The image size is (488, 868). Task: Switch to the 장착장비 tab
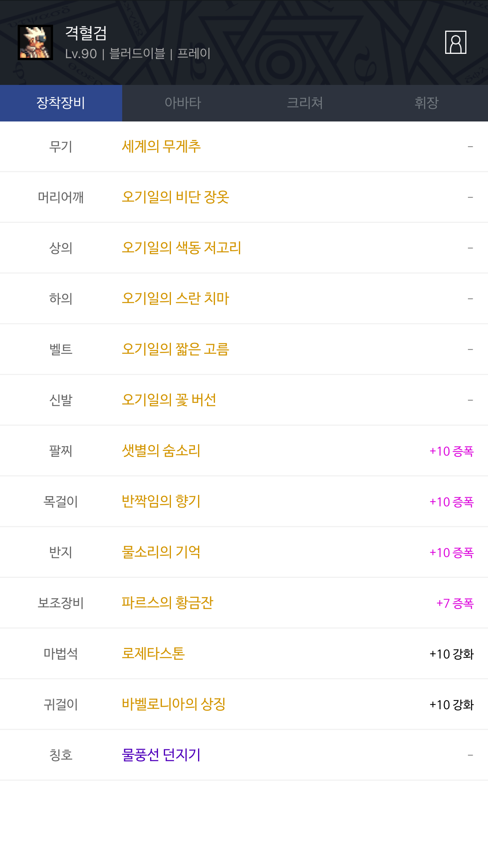pyautogui.click(x=61, y=103)
